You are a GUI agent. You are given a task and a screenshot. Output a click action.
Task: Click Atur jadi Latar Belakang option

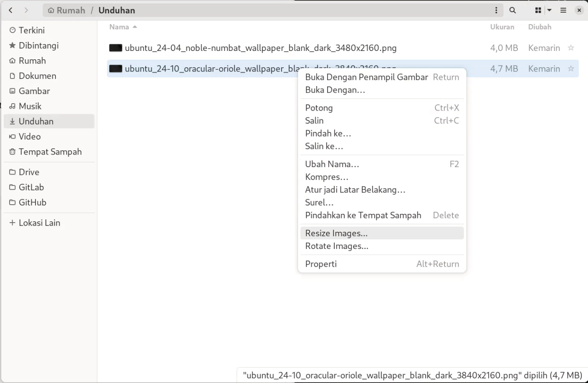pyautogui.click(x=355, y=190)
